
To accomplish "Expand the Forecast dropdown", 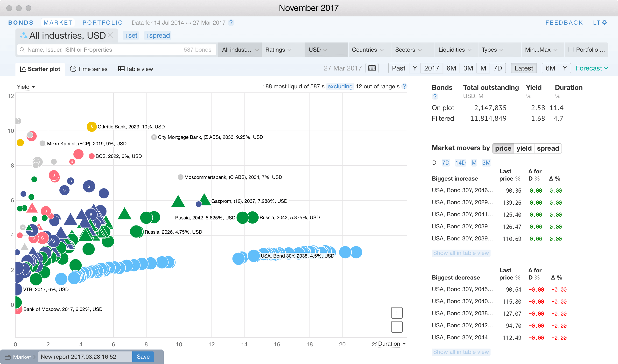I will pos(592,68).
